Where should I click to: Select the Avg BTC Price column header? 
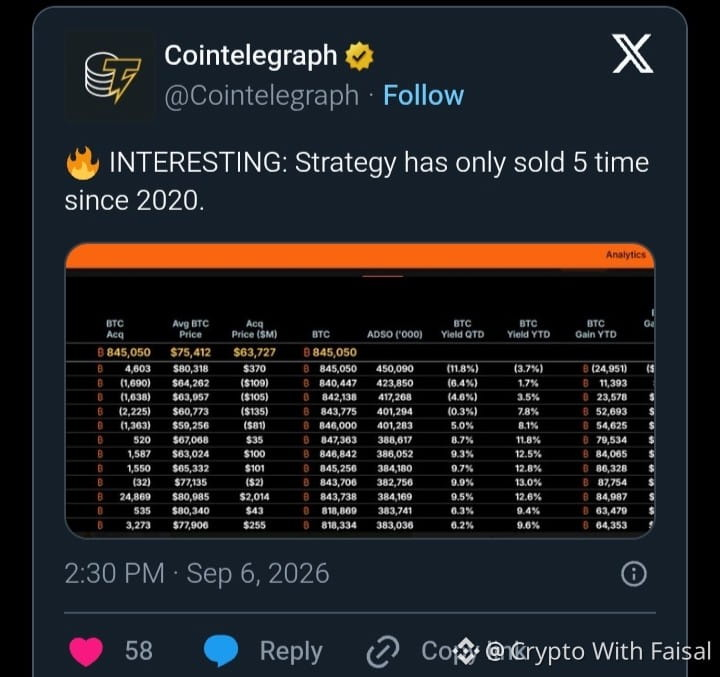coord(191,329)
